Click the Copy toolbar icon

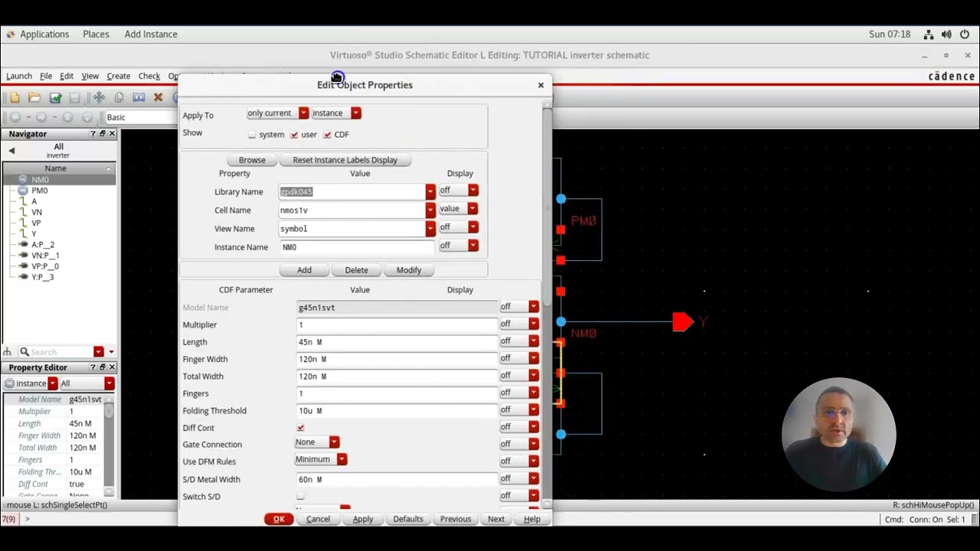[119, 97]
